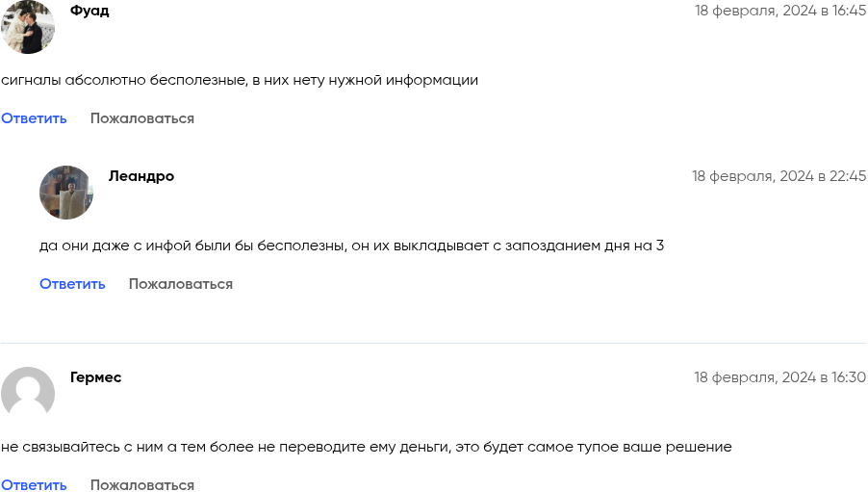Click Фуад's profile avatar photo

pyautogui.click(x=27, y=27)
